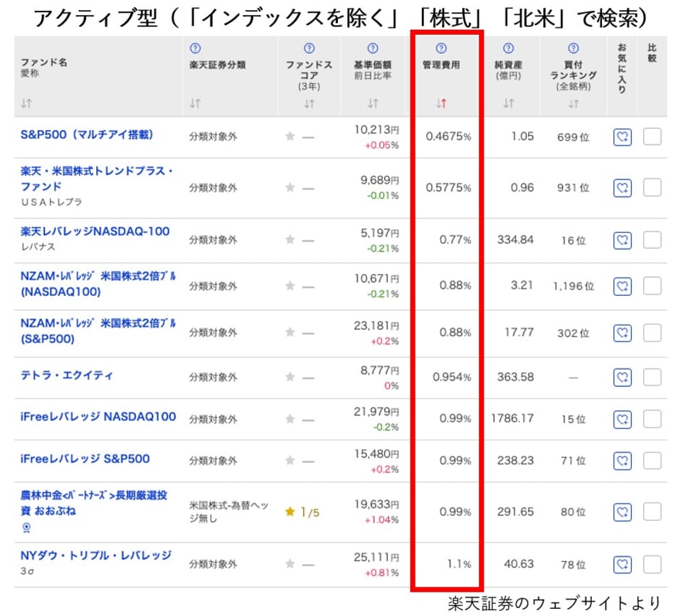Click 米国株式-為替ヘッジ無し classification text
This screenshot has width=683, height=616.
coord(228,512)
